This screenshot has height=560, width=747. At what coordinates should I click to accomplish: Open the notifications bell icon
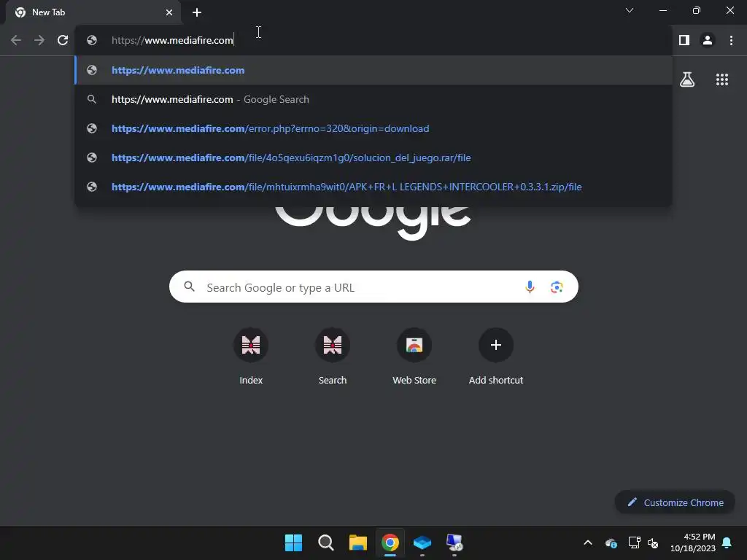click(727, 542)
